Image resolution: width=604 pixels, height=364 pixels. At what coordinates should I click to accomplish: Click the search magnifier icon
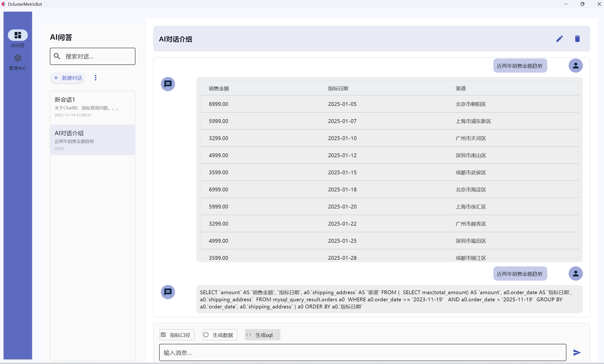[x=57, y=56]
